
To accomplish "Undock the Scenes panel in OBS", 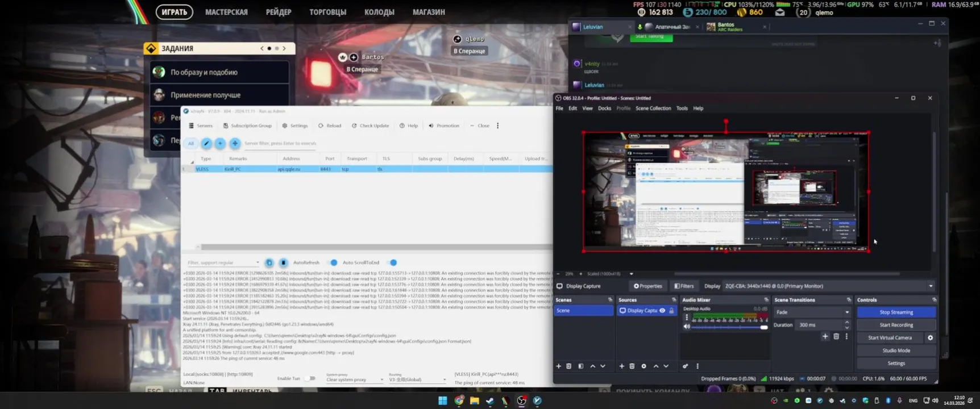I will (610, 300).
